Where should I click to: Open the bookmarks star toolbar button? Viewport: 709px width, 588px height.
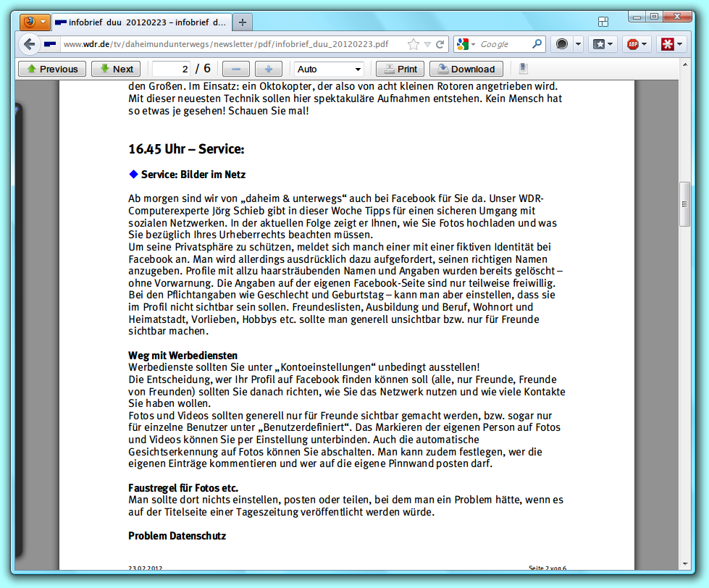[x=603, y=44]
